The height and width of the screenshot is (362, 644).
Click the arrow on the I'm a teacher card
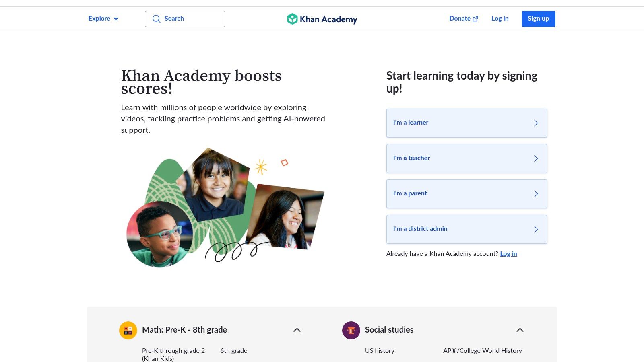click(536, 158)
